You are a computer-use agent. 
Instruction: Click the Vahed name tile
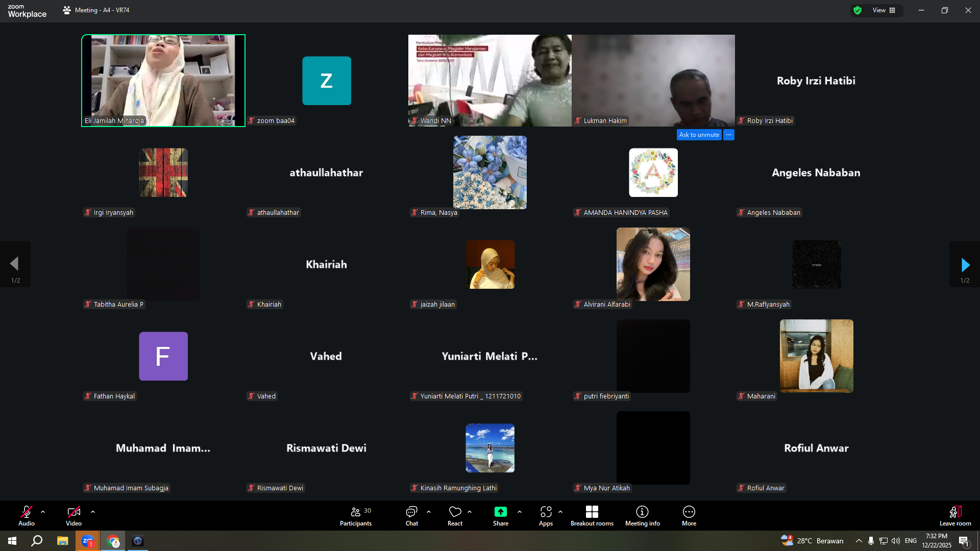coord(326,356)
